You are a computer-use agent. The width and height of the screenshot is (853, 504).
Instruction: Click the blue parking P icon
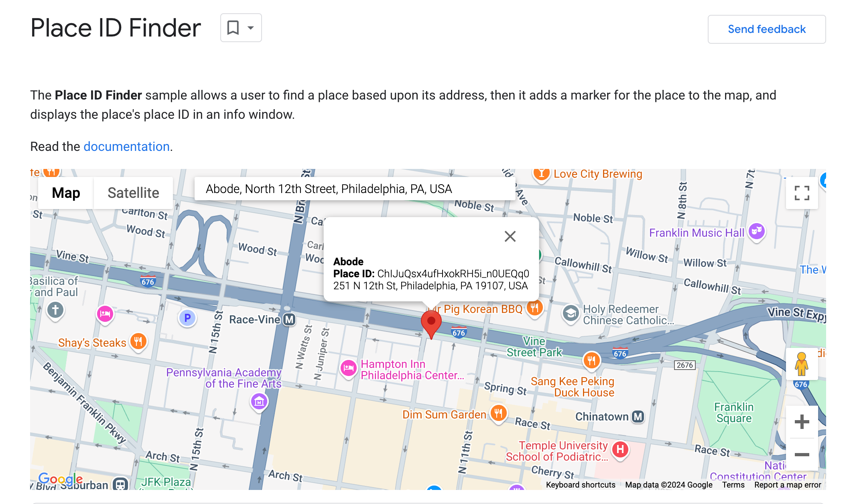click(187, 318)
